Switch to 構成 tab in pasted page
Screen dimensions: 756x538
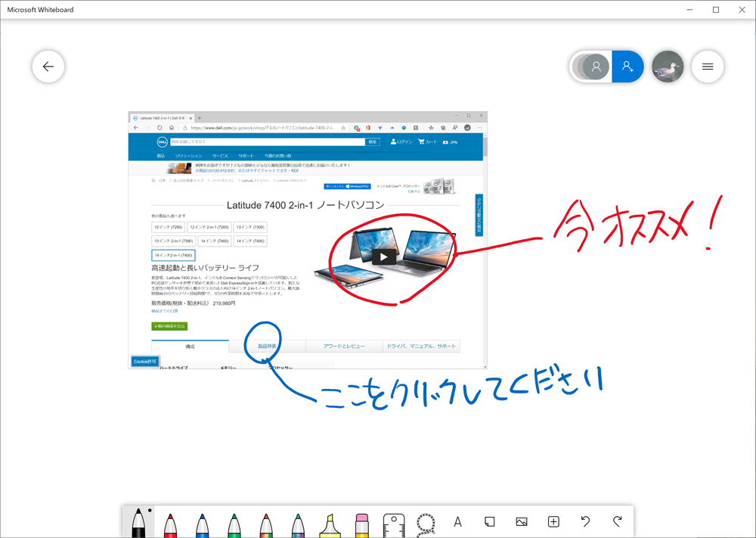[x=190, y=347]
